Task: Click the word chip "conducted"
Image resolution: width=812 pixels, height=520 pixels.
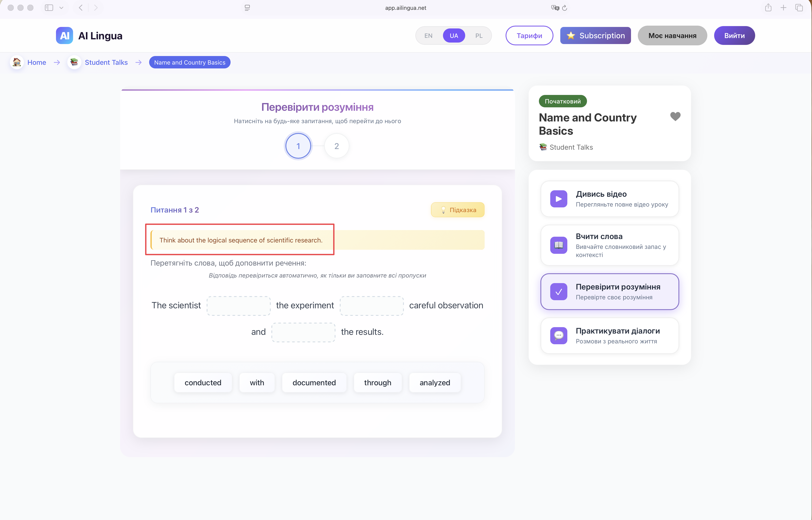Action: [203, 383]
